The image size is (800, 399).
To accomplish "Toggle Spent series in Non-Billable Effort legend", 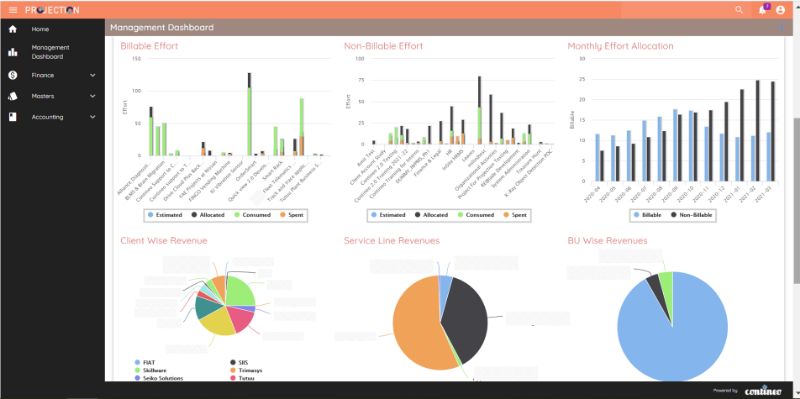I will click(x=514, y=215).
